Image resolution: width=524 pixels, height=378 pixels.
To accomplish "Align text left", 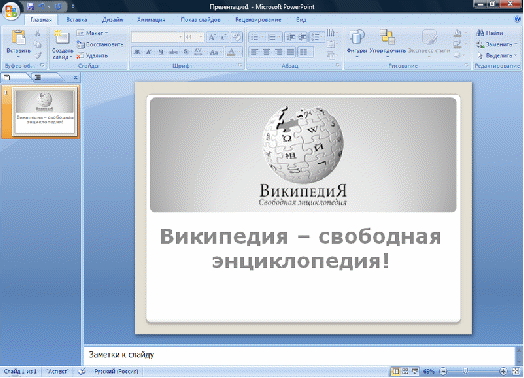I will 255,52.
